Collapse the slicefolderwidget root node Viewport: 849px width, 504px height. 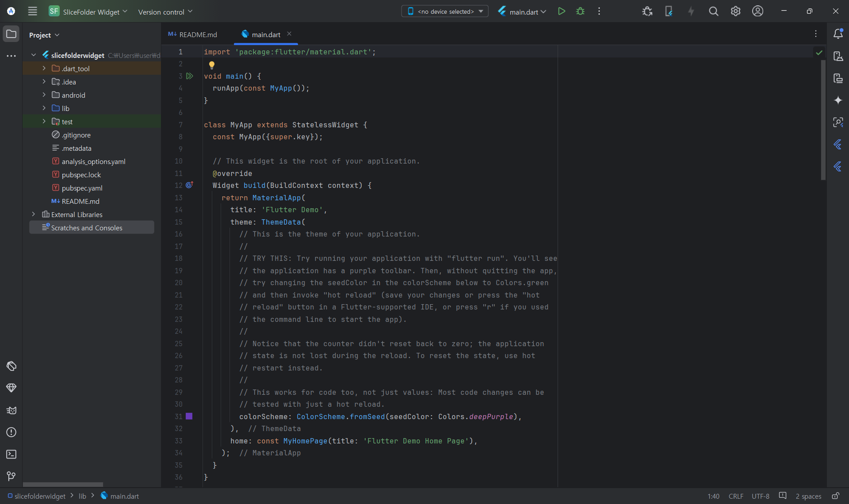click(x=34, y=55)
